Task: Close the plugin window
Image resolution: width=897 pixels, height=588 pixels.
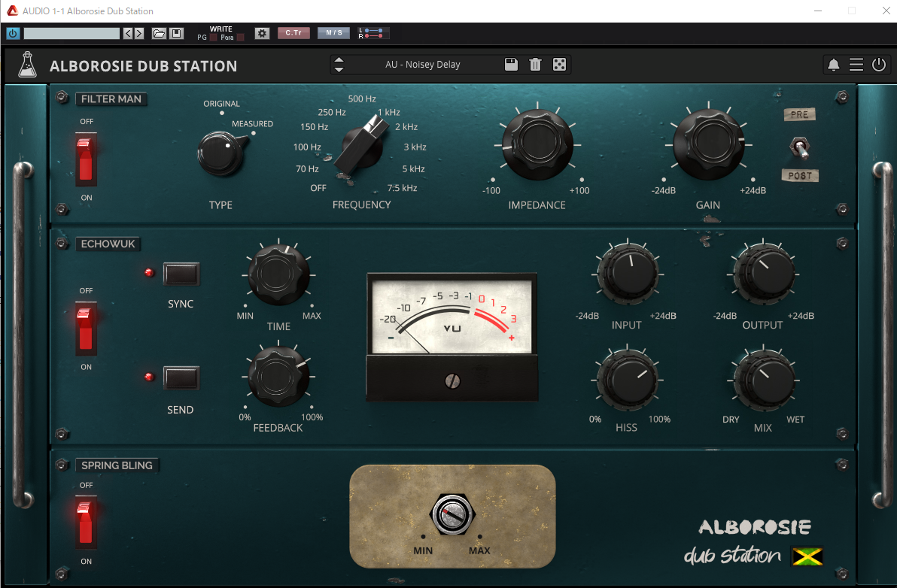Action: coord(886,11)
